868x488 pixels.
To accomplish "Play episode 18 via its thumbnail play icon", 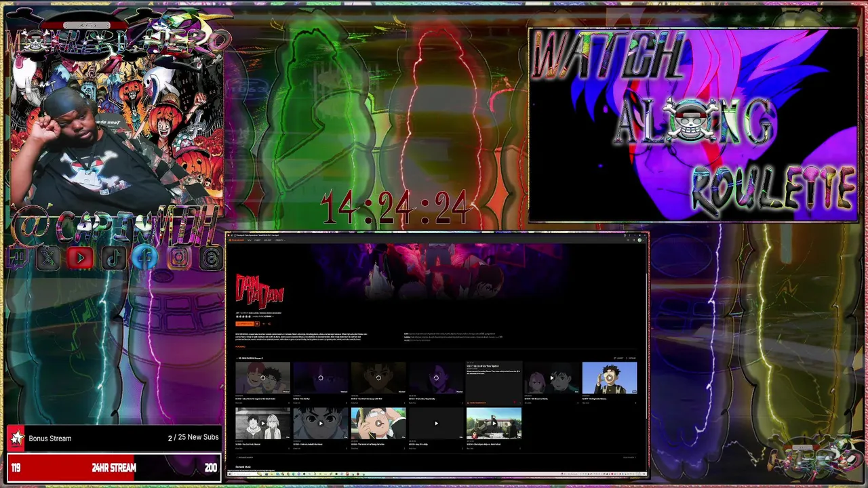I will click(x=552, y=378).
